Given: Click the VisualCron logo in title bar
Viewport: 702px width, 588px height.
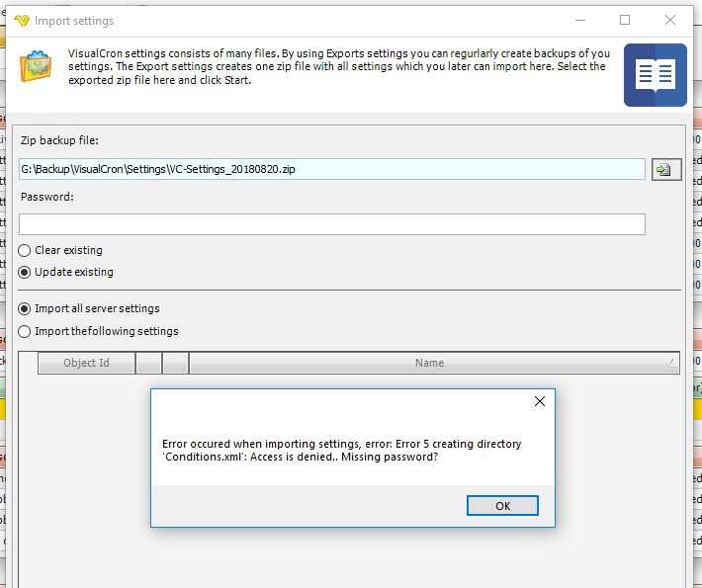Looking at the screenshot, I should click(20, 21).
